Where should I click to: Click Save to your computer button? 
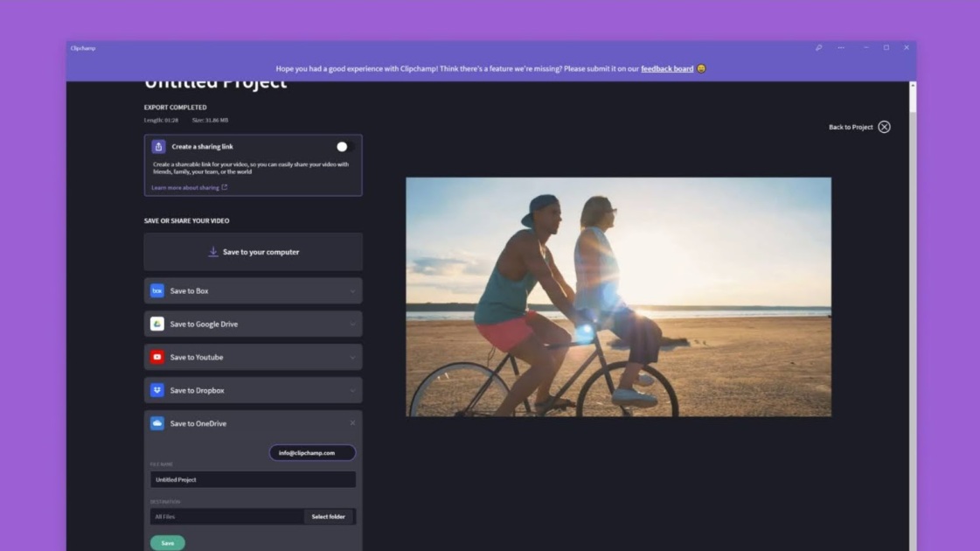(253, 252)
